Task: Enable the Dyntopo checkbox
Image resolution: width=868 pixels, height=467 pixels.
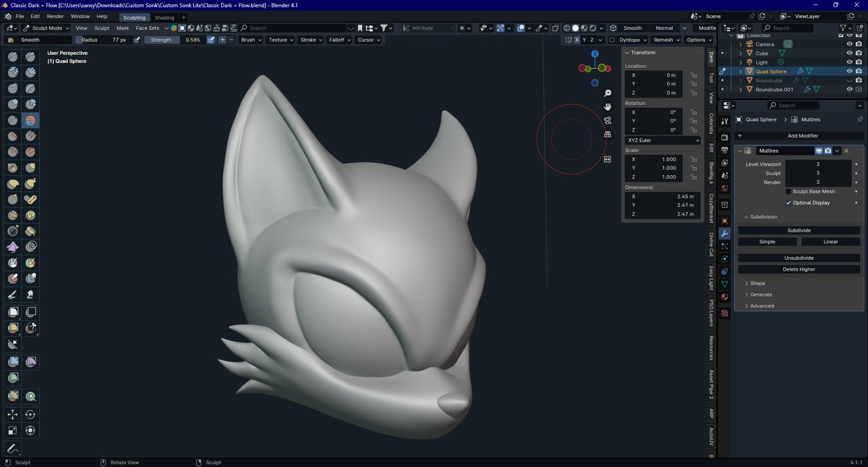Action: click(x=612, y=40)
